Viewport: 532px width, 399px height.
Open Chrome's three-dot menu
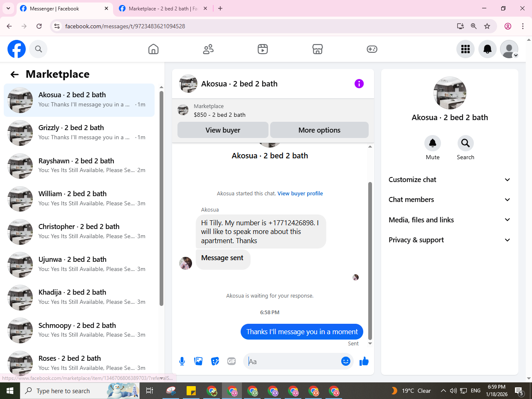(523, 26)
